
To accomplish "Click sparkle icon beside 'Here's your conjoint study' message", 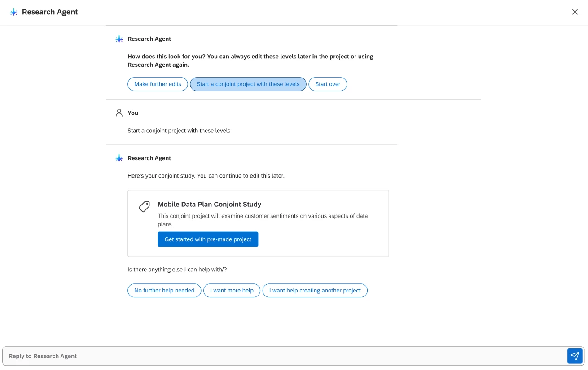I will tap(119, 158).
